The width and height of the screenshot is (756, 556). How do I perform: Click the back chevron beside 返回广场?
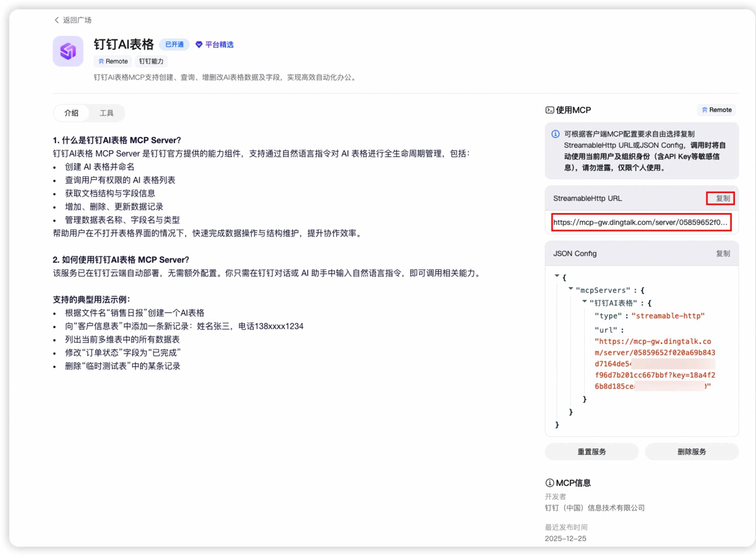[x=57, y=20]
